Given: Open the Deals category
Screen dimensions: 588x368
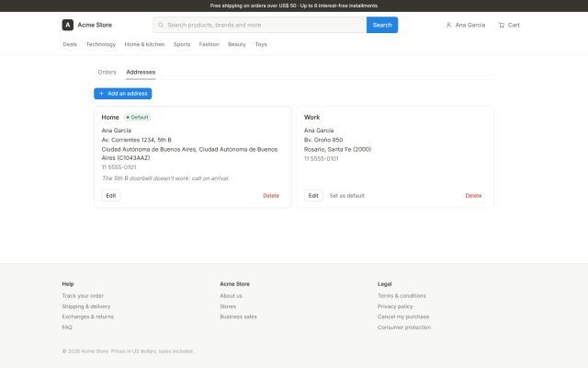Looking at the screenshot, I should pos(70,44).
